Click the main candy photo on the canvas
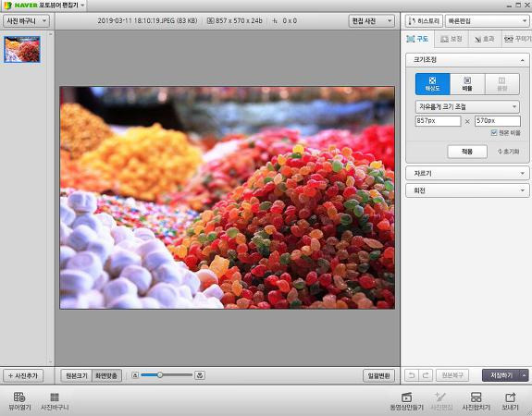 point(227,198)
